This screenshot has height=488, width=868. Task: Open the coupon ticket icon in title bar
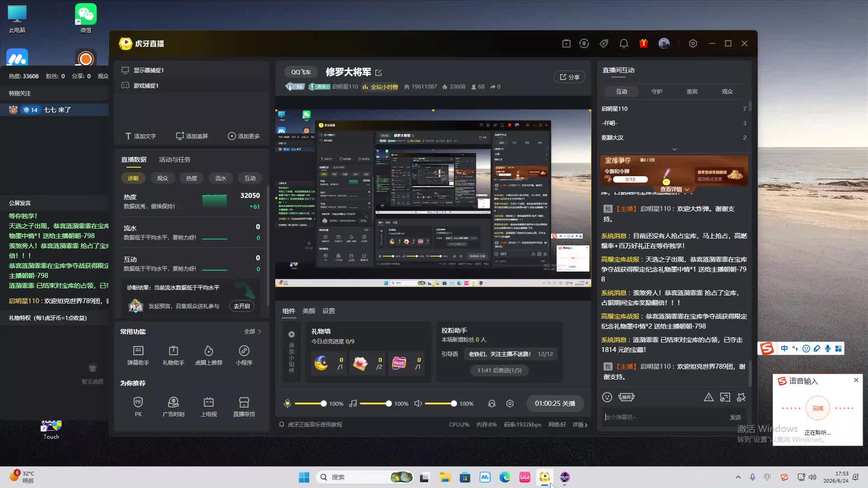tap(604, 43)
